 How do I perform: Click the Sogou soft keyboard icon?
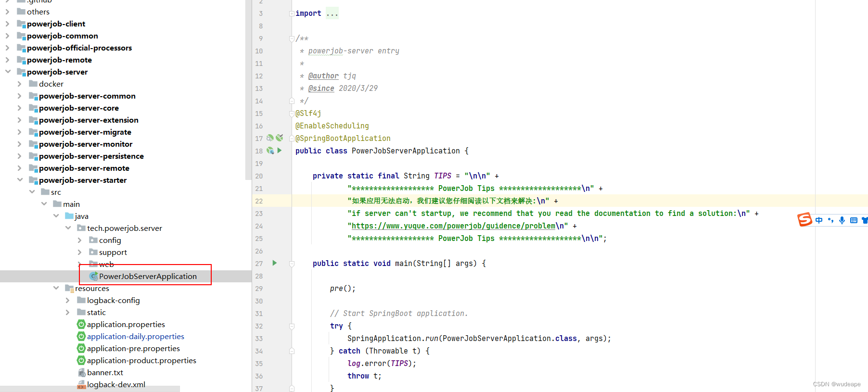[854, 220]
